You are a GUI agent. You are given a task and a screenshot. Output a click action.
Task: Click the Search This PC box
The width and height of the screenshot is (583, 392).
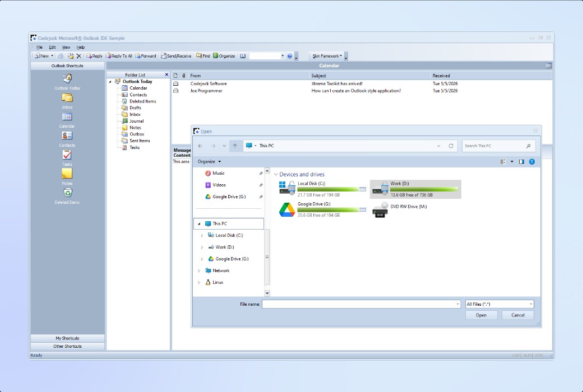(498, 146)
